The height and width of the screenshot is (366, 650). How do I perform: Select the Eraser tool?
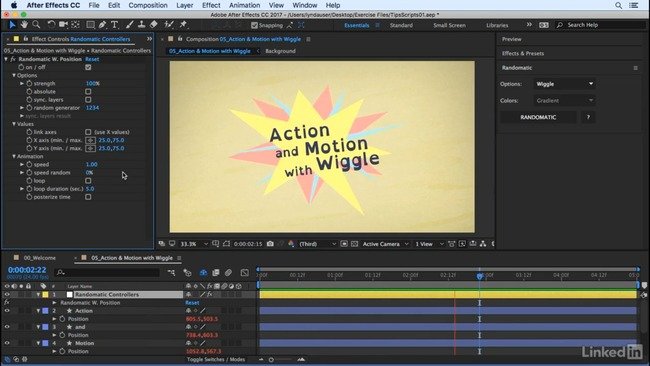(x=154, y=25)
